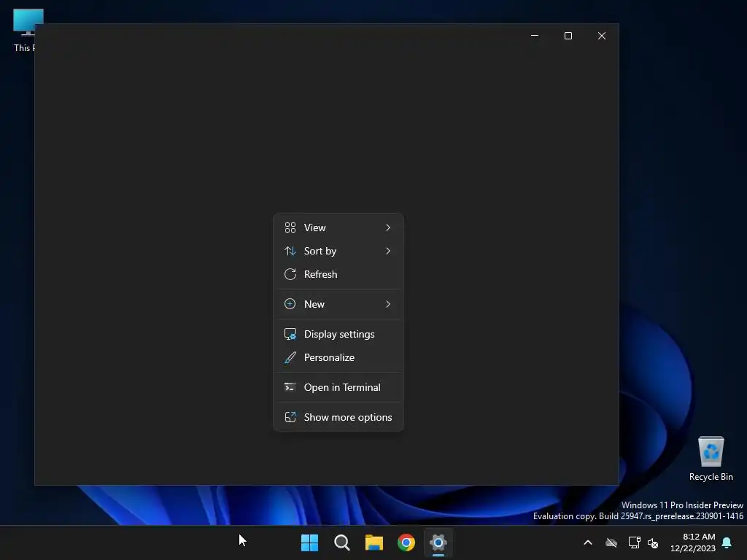Image resolution: width=747 pixels, height=560 pixels.
Task: Open the New submenu entry
Action: point(338,304)
